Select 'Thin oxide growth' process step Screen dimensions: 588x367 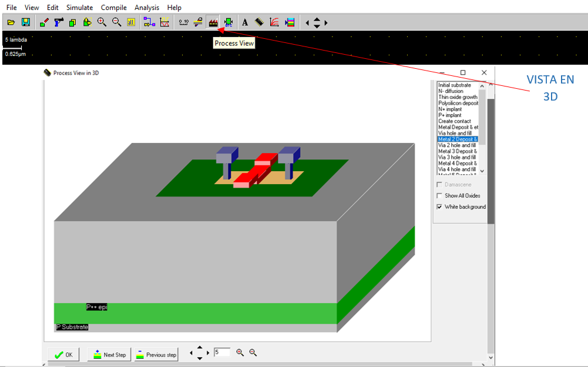[x=458, y=97]
